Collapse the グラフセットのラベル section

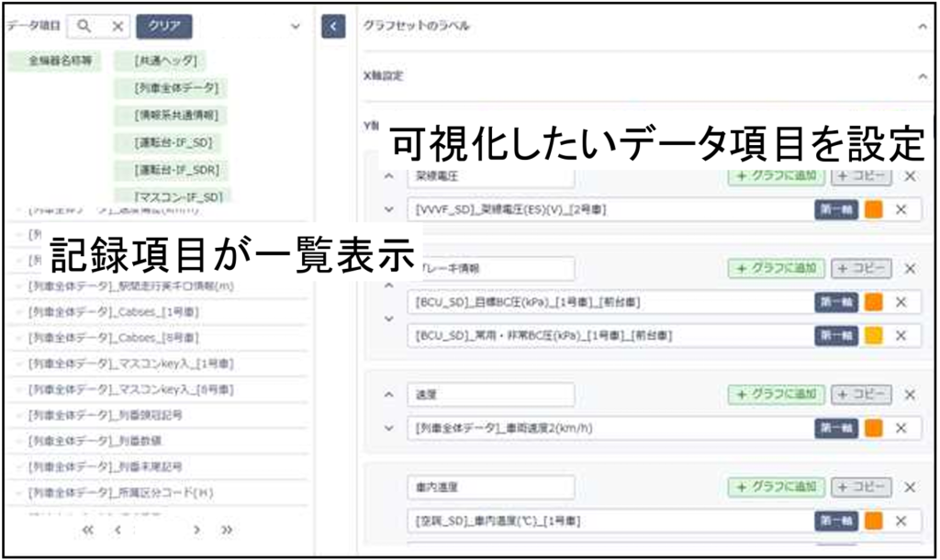point(923,27)
